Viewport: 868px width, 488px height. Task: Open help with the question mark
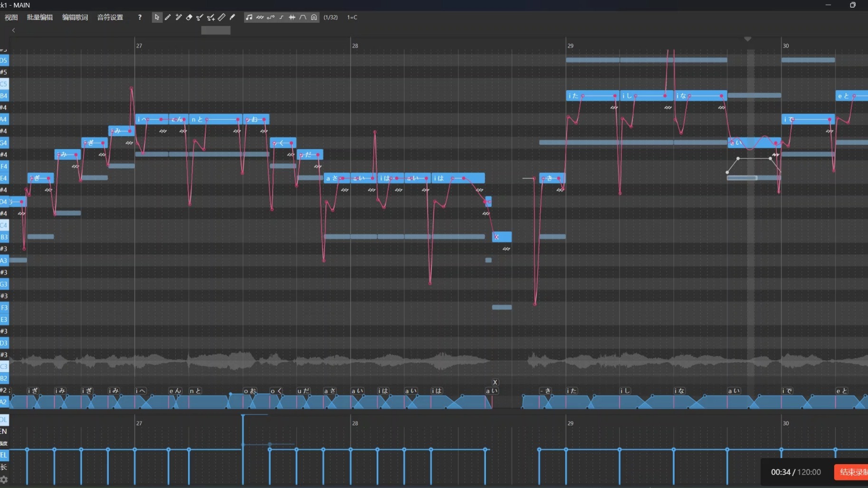[140, 17]
